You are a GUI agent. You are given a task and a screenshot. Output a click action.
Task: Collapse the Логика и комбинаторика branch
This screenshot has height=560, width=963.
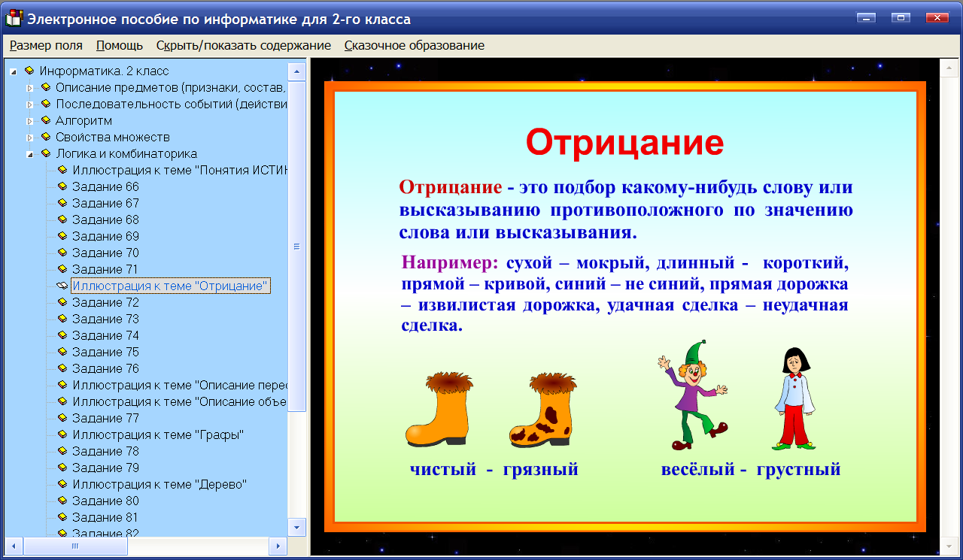[x=30, y=153]
